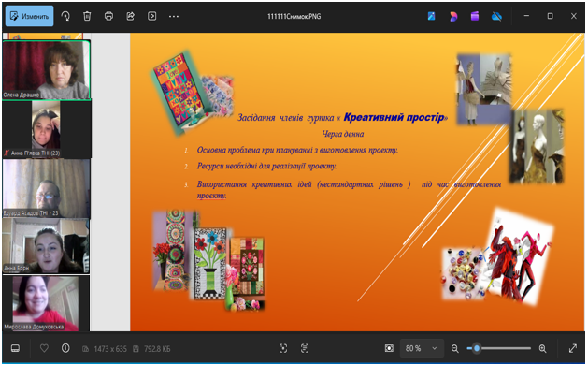Image resolution: width=588 pixels, height=365 pixels.
Task: Click the OneDrive cloud icon
Action: coord(496,16)
